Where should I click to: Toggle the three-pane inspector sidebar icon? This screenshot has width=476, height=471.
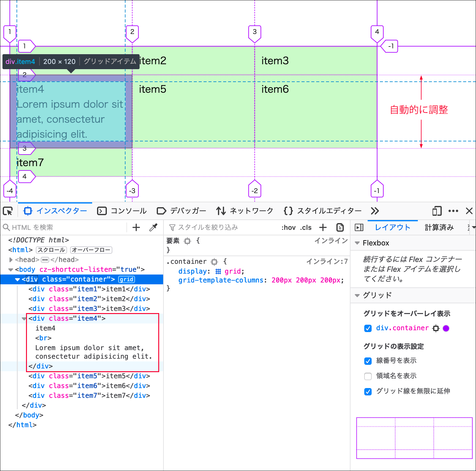(359, 227)
